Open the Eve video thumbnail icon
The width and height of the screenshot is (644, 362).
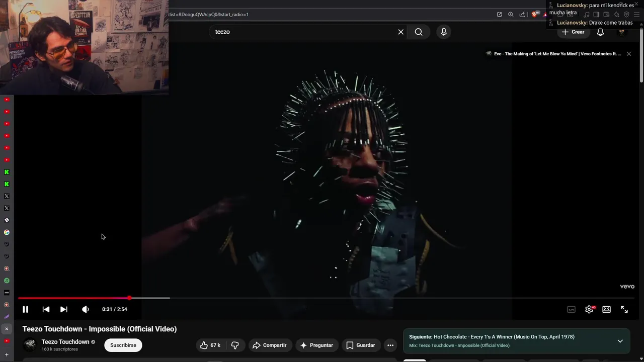[x=489, y=54]
